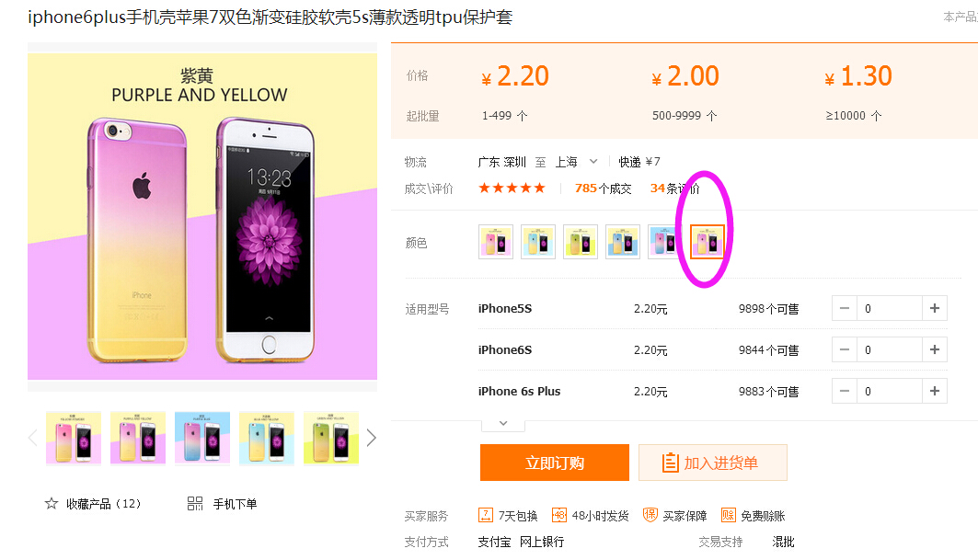The height and width of the screenshot is (560, 978).
Task: Expand more models with the down chevron
Action: (x=503, y=424)
